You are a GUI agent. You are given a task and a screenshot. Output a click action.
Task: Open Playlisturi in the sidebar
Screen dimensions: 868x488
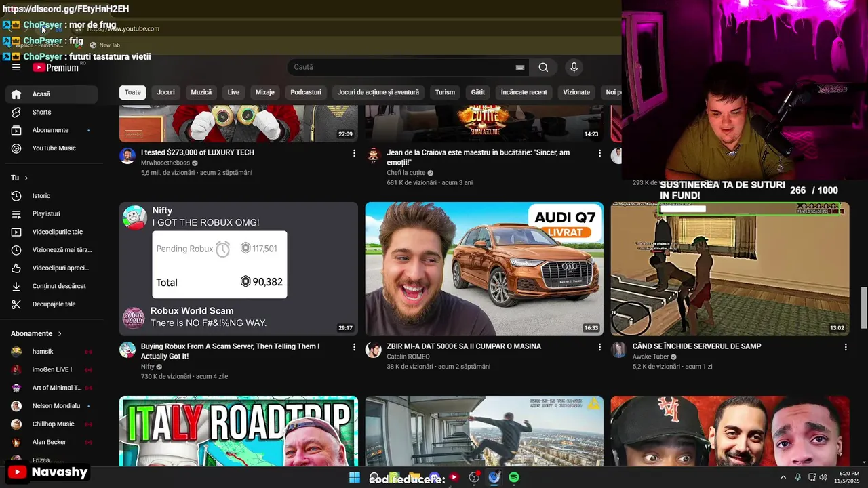tap(52, 214)
